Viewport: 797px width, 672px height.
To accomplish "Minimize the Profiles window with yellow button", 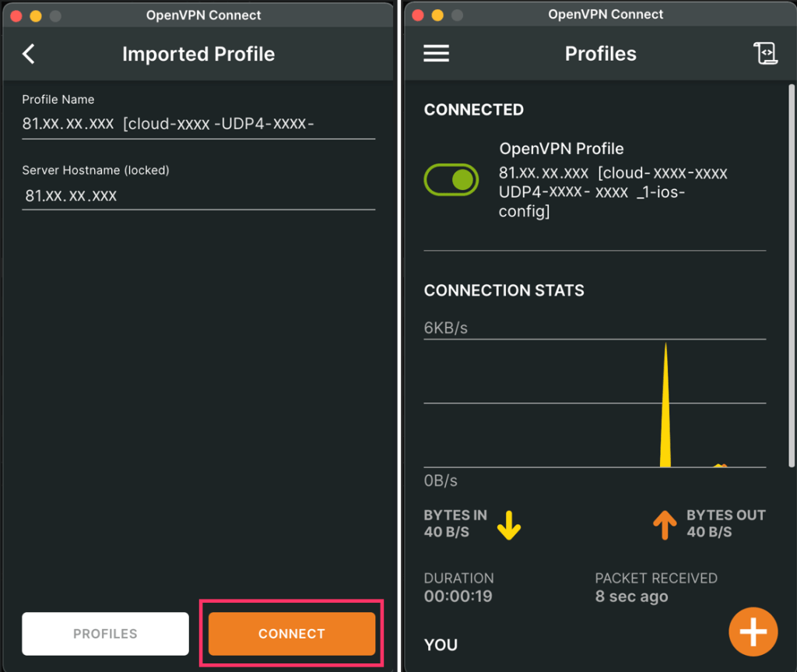I will click(x=437, y=16).
